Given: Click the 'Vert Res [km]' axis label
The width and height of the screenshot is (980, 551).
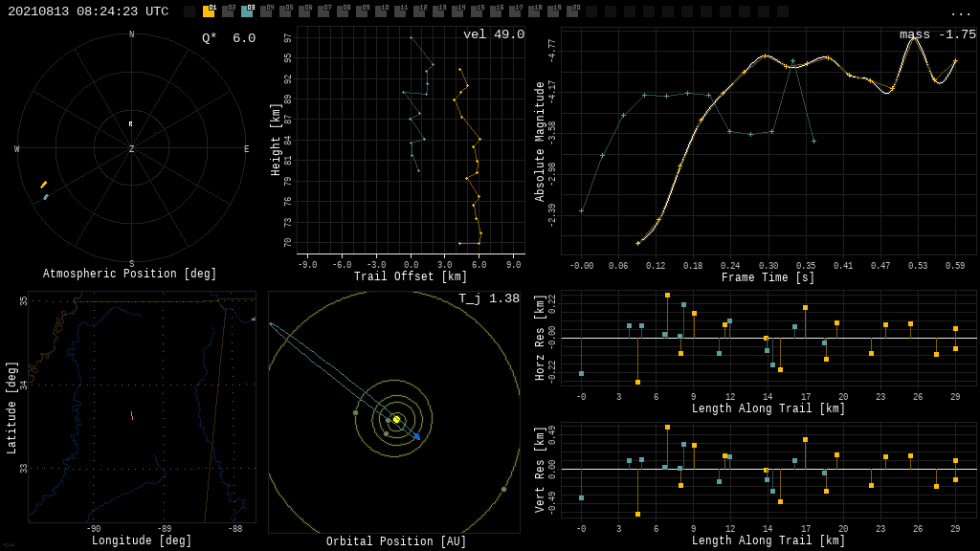Looking at the screenshot, I should click(x=540, y=470).
